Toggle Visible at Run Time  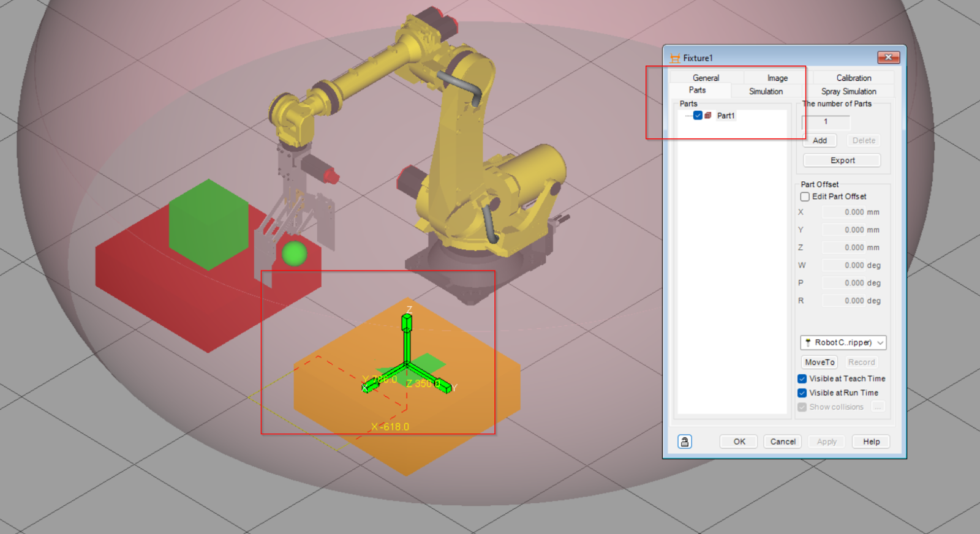(x=802, y=393)
